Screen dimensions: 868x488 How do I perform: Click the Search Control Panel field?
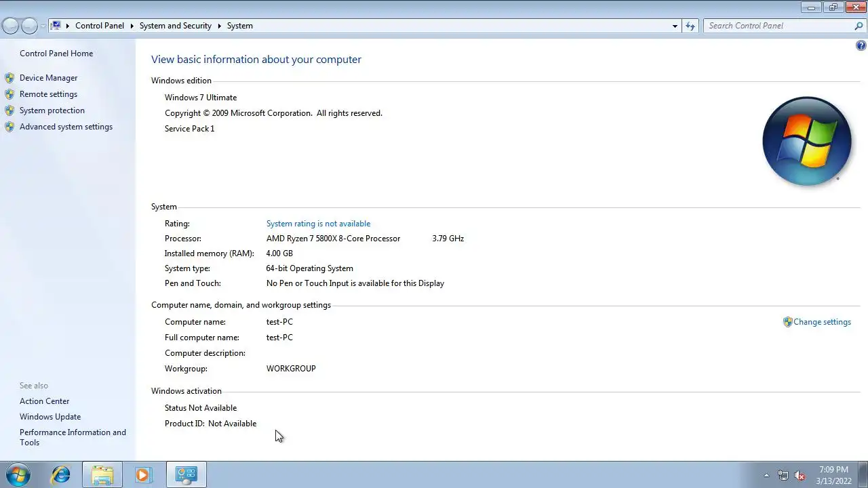[x=778, y=26]
